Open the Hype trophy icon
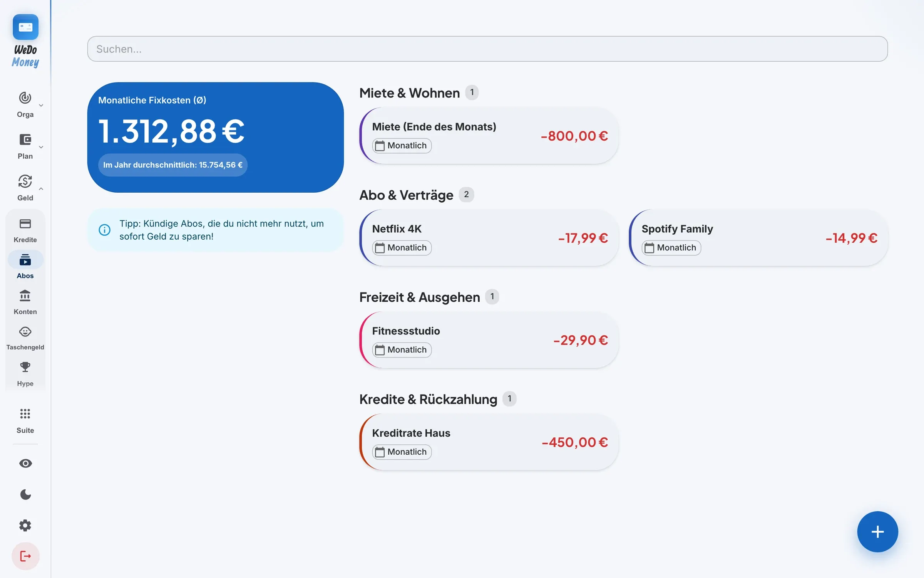This screenshot has height=578, width=924. 25,367
